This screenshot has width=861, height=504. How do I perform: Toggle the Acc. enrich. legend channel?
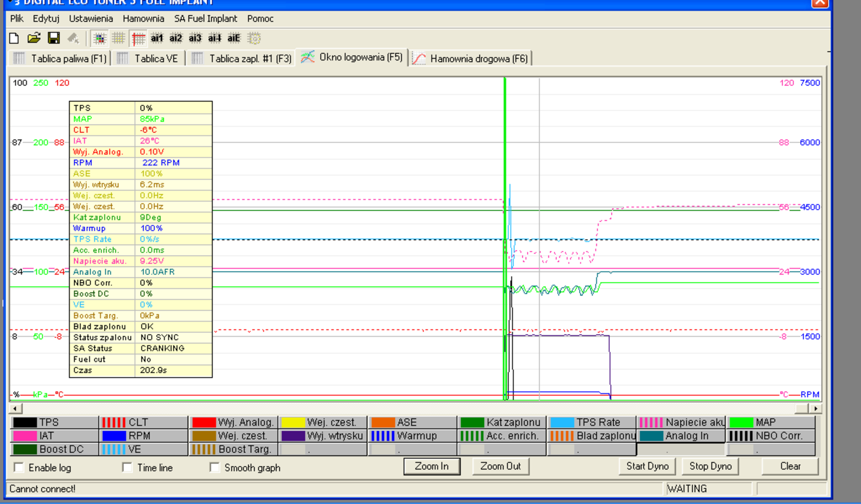click(502, 436)
